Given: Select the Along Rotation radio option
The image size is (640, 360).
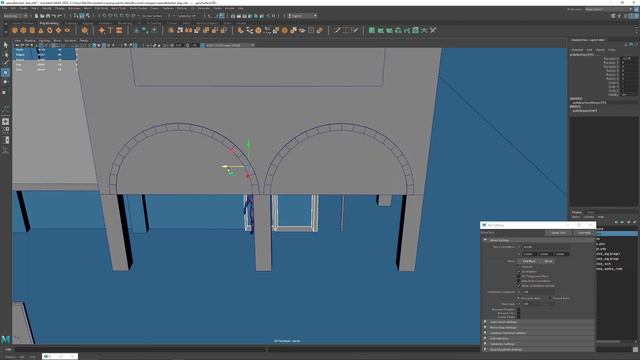Looking at the screenshot, I should coord(519,298).
